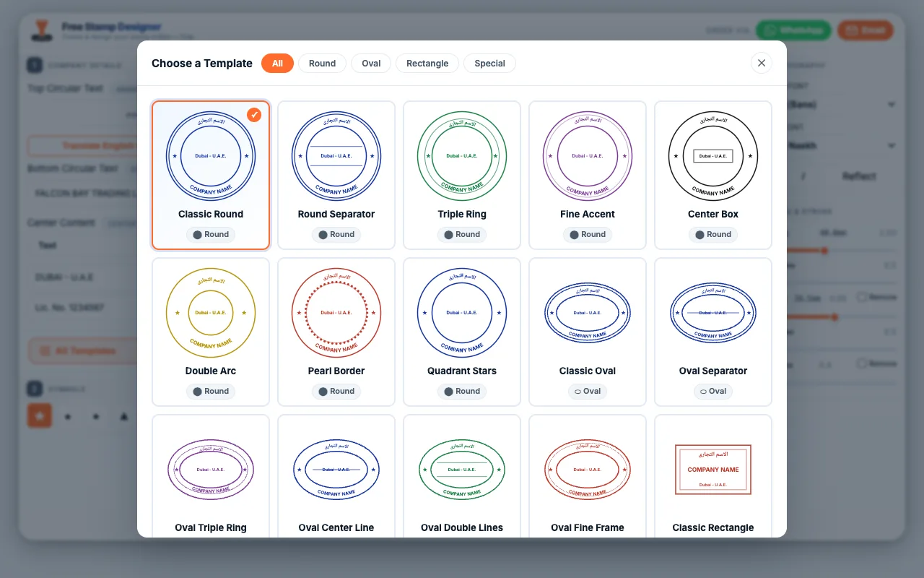Click the Round badge under Triple Ring

pyautogui.click(x=462, y=234)
